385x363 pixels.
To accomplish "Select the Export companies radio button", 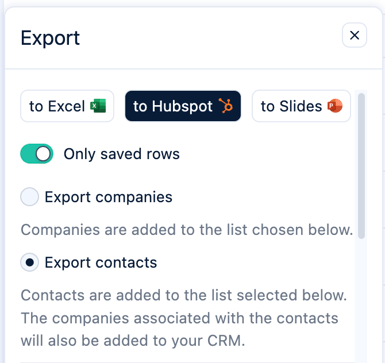I will (x=29, y=197).
